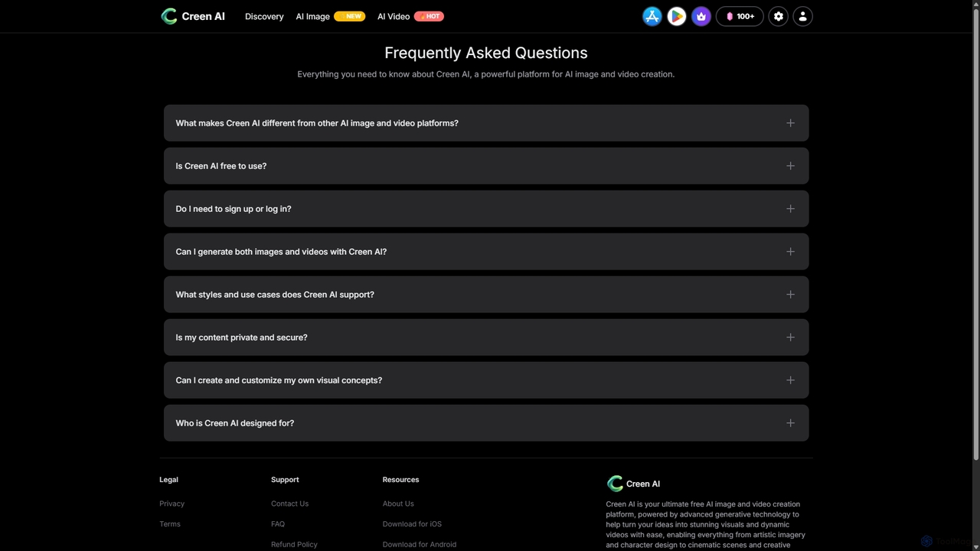Viewport: 980px width, 551px height.
Task: Open the Contact Us footer link
Action: tap(289, 504)
